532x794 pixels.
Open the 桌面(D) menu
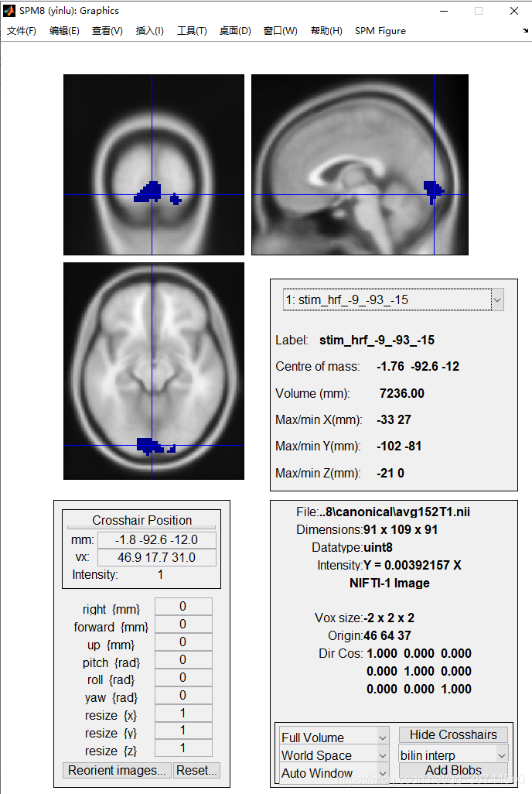point(235,31)
